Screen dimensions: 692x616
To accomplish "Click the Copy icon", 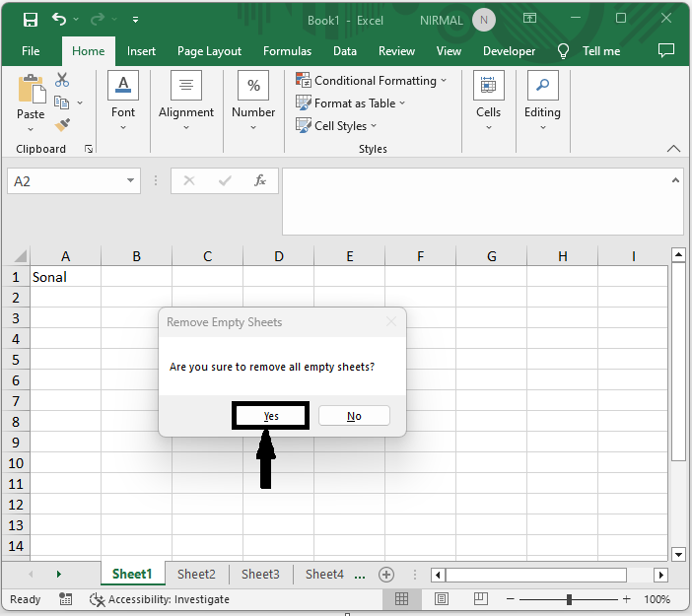I will pyautogui.click(x=62, y=103).
